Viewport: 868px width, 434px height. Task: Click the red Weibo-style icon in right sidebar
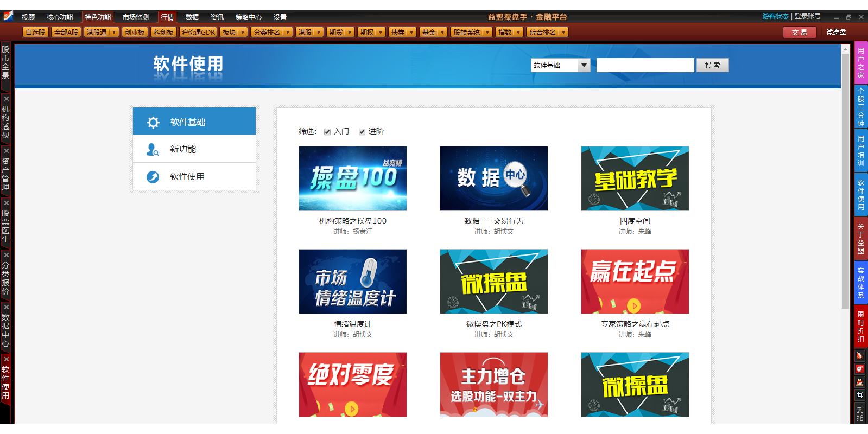860,369
